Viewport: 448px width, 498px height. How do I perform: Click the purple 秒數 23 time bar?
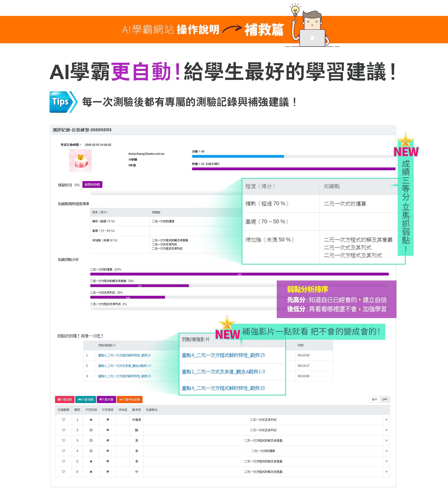point(294,169)
